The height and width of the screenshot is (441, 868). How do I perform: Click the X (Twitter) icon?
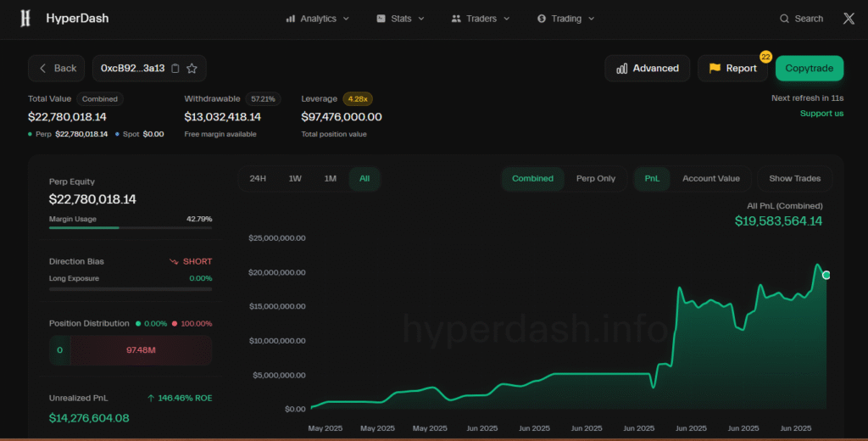[849, 19]
